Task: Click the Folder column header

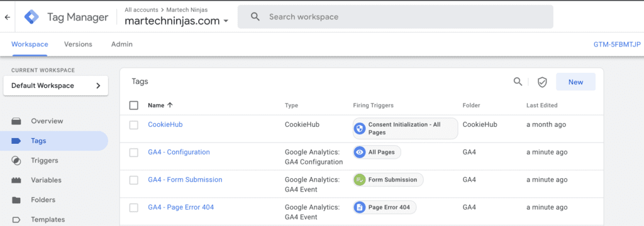Action: click(472, 105)
